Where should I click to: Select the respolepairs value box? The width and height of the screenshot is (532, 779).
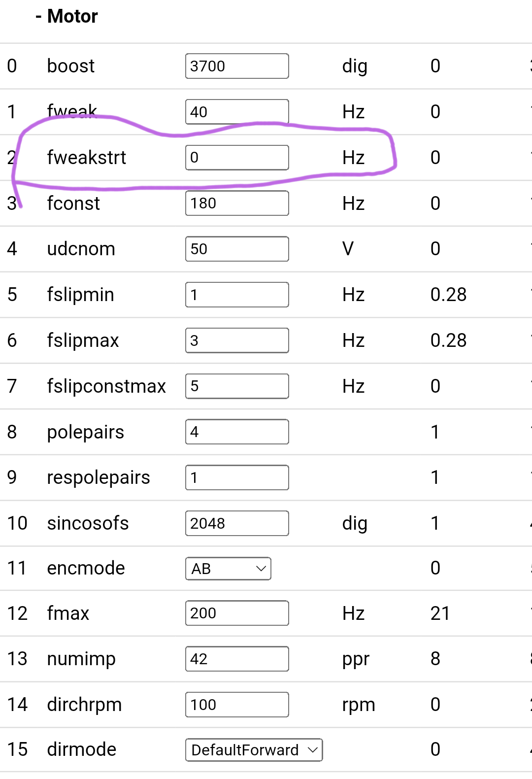coord(237,477)
